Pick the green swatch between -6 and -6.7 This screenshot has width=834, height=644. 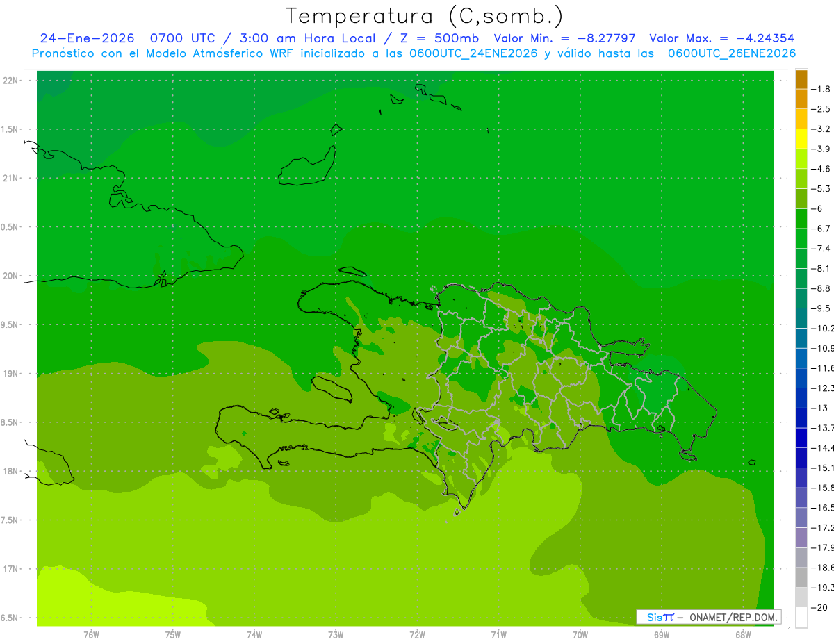click(801, 219)
